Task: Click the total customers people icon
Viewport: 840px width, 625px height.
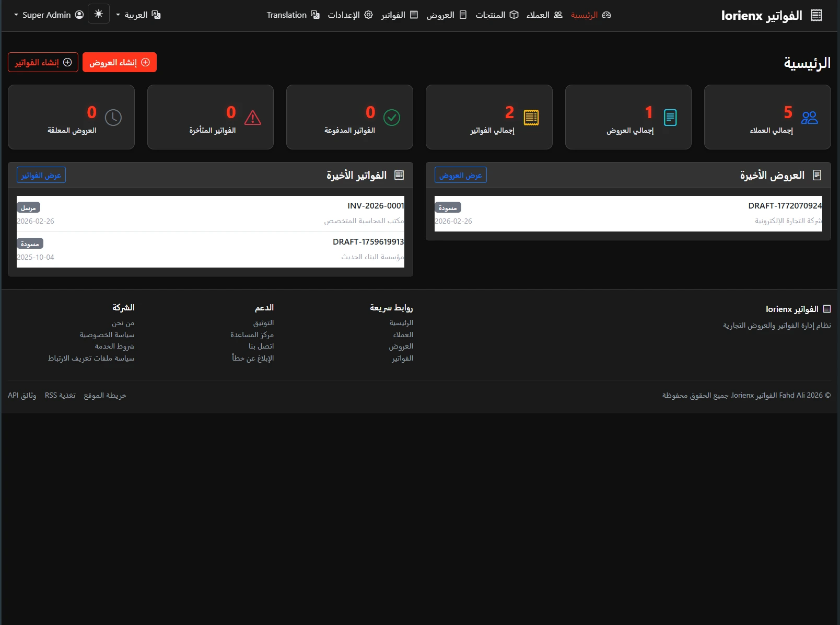Action: pos(809,118)
